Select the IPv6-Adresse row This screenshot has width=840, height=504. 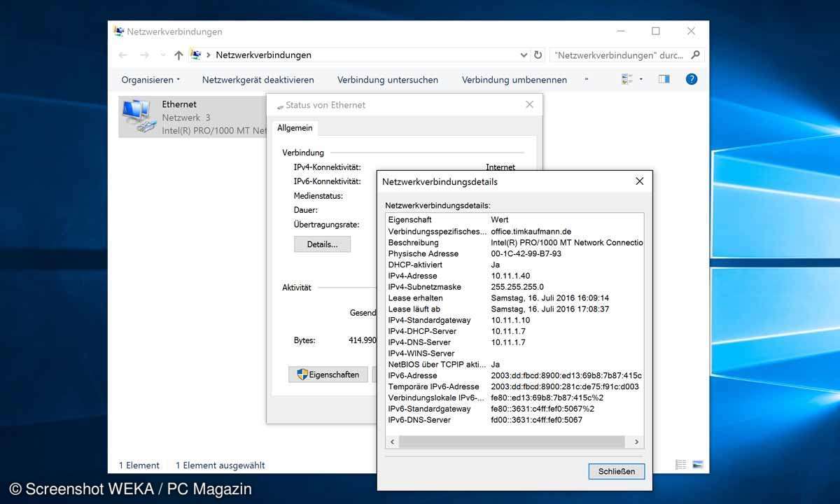tap(514, 375)
